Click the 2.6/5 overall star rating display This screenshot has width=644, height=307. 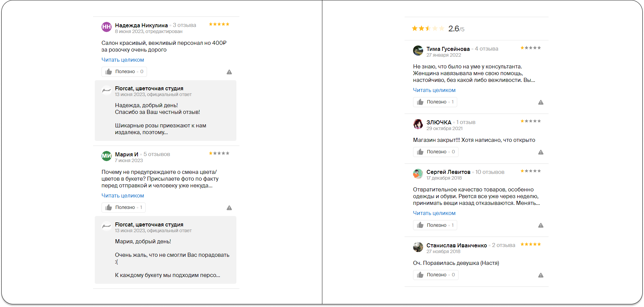coord(438,29)
